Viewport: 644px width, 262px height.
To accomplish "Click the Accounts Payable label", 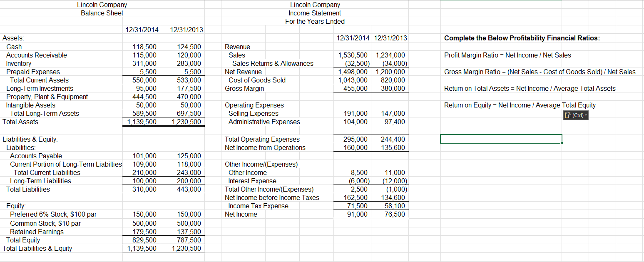I will click(36, 156).
